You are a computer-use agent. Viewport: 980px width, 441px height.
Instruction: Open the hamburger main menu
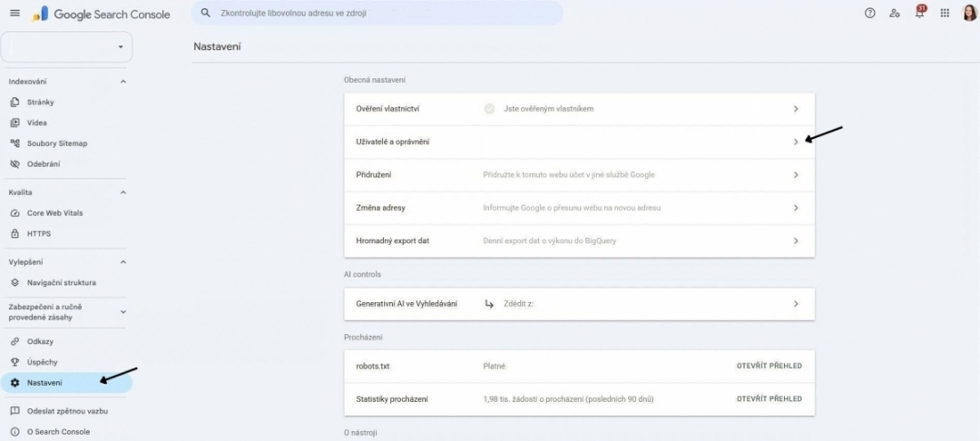(x=15, y=13)
